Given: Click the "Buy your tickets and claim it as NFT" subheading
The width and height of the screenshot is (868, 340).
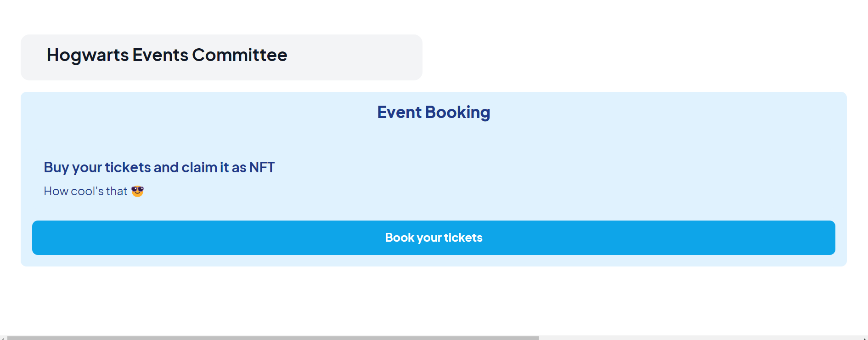Looking at the screenshot, I should (x=159, y=167).
